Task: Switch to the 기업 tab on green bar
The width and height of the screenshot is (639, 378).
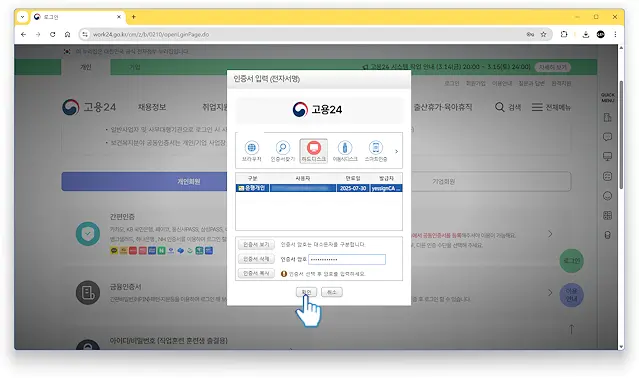Action: coord(134,67)
